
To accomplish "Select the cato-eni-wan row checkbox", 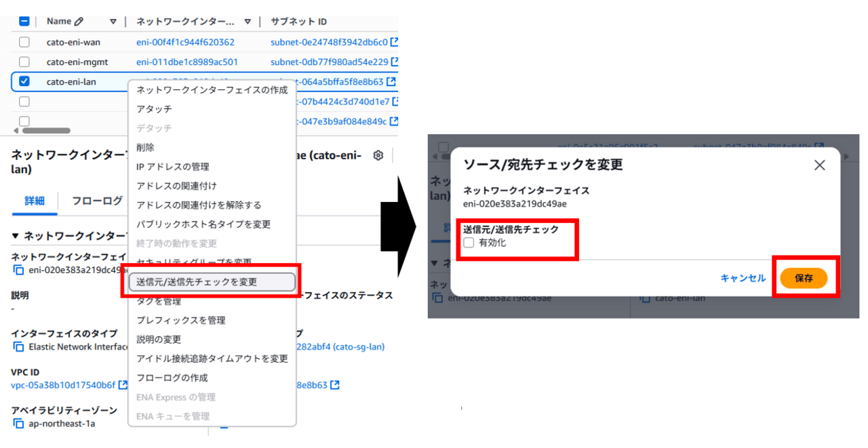I will coord(24,42).
